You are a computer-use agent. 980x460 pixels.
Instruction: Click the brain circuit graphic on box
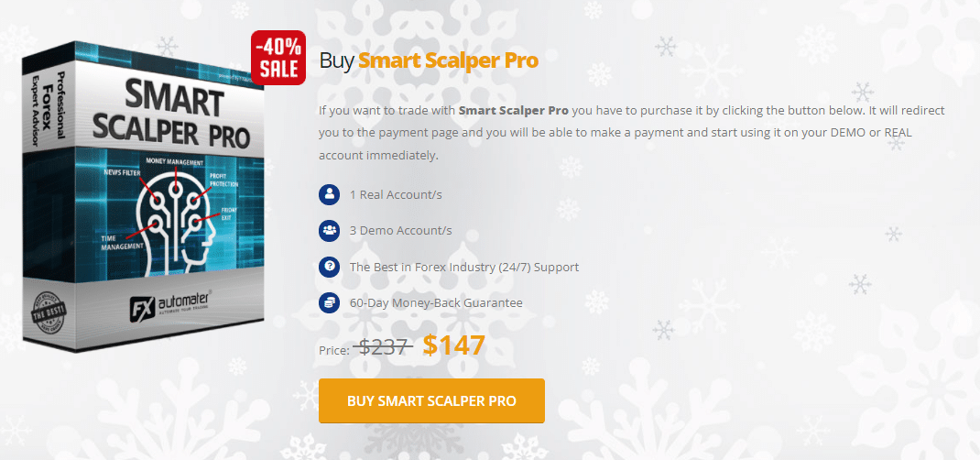(178, 219)
